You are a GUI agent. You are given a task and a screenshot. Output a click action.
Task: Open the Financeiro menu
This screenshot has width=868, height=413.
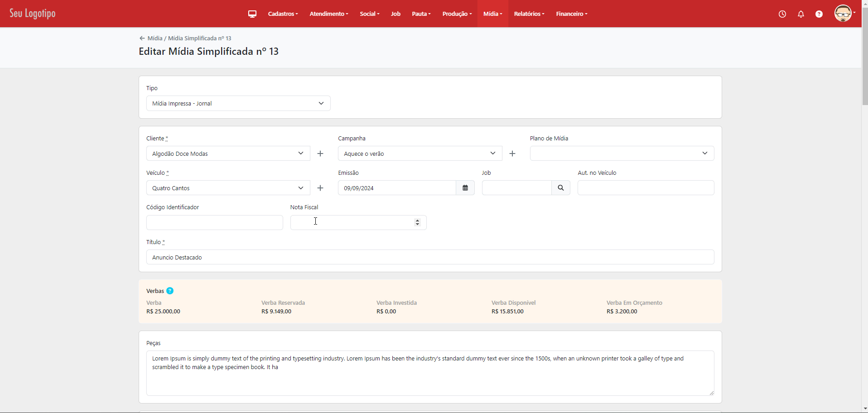571,14
